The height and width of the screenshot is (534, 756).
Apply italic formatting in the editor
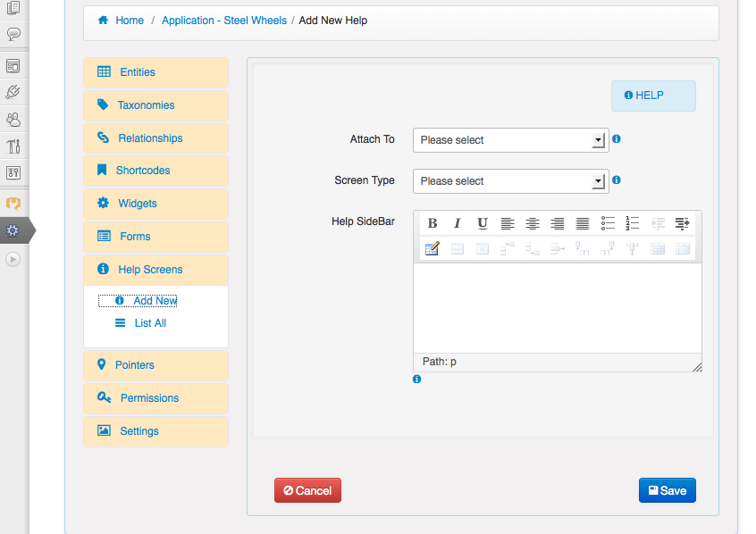click(x=458, y=224)
